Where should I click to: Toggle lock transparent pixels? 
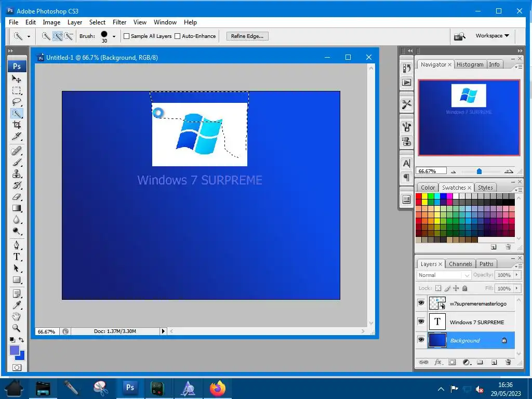(x=438, y=288)
